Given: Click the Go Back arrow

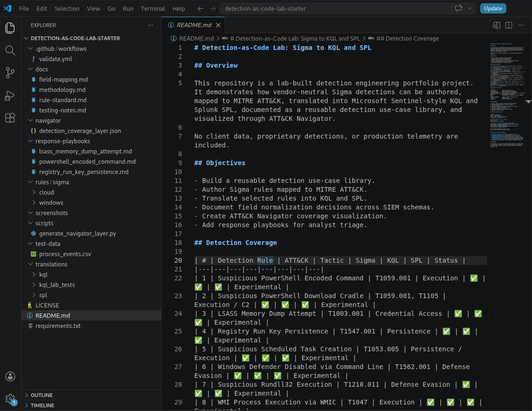Looking at the screenshot, I should point(200,8).
